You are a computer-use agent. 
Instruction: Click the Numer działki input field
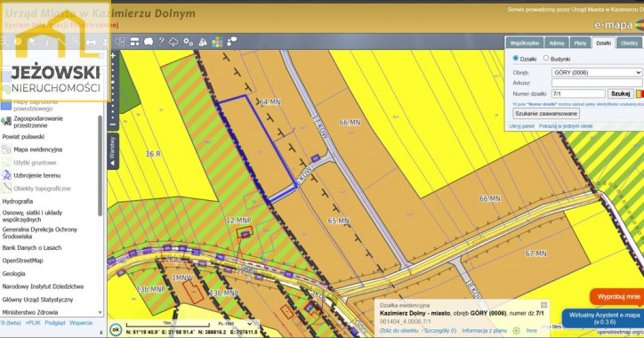(578, 93)
